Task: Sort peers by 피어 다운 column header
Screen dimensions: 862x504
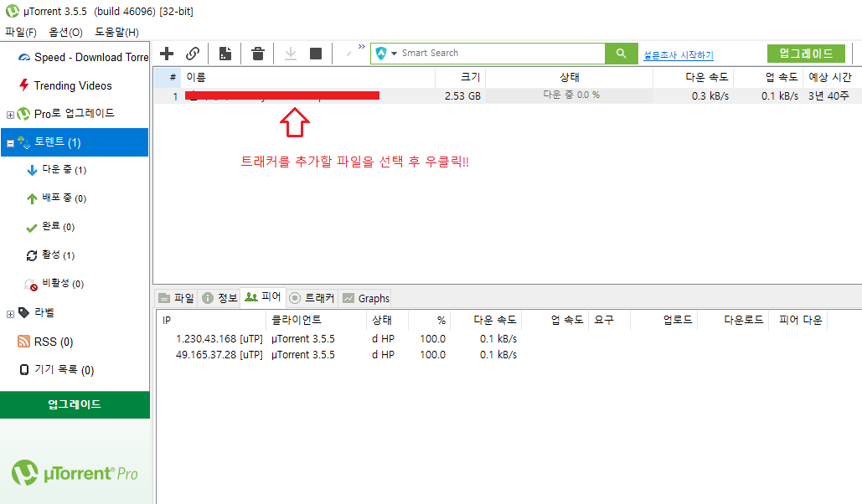Action: [x=797, y=320]
